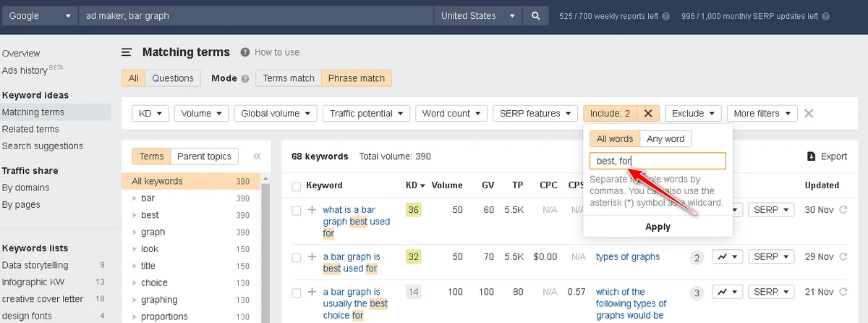Open Search suggestions in left navigation
Image resolution: width=868 pixels, height=323 pixels.
point(43,146)
